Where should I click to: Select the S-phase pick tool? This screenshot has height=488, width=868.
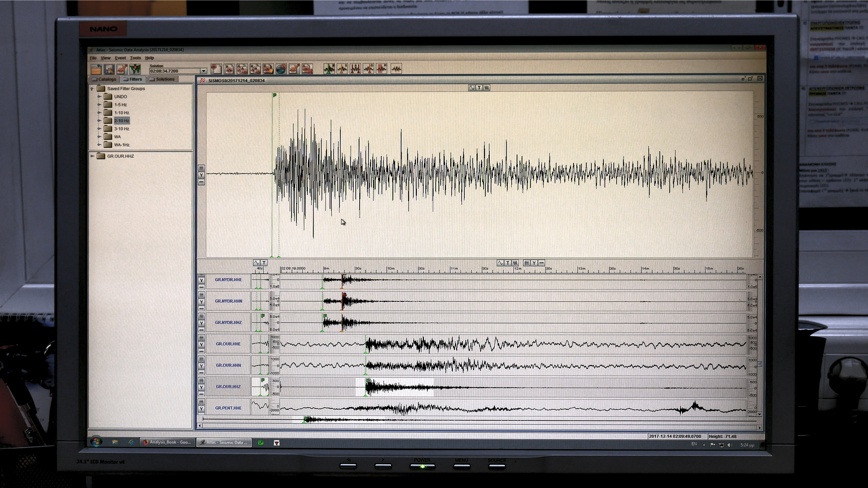pyautogui.click(x=342, y=69)
